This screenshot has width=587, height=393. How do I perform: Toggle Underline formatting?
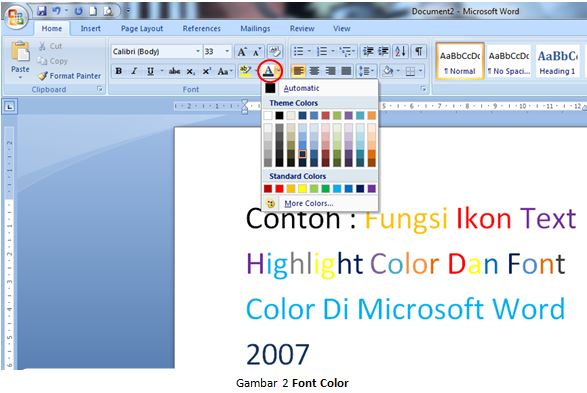pyautogui.click(x=150, y=71)
